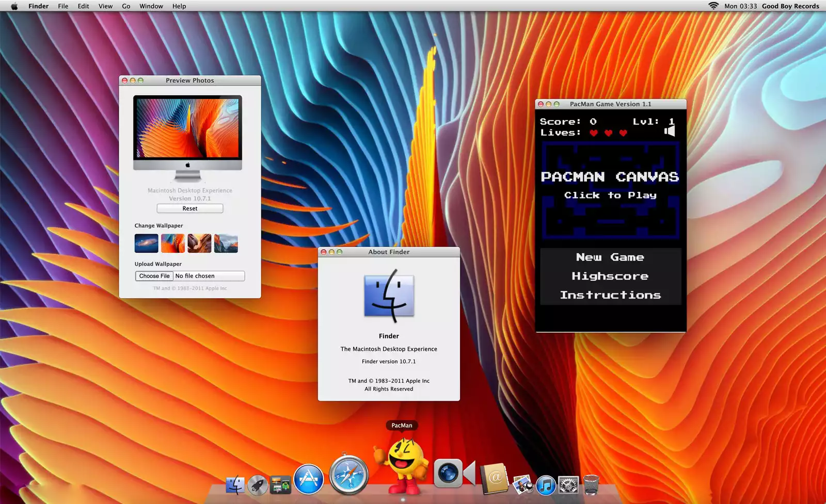Screen dimensions: 826x504
Task: Click 'Finder version 10.7.1' text
Action: (x=389, y=362)
